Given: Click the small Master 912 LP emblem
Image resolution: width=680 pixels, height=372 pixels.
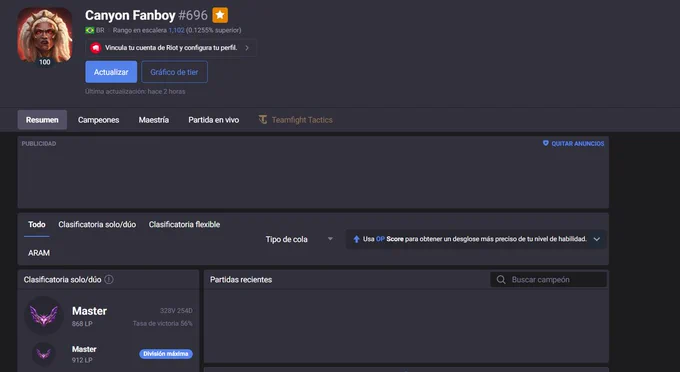Looking at the screenshot, I should [44, 354].
